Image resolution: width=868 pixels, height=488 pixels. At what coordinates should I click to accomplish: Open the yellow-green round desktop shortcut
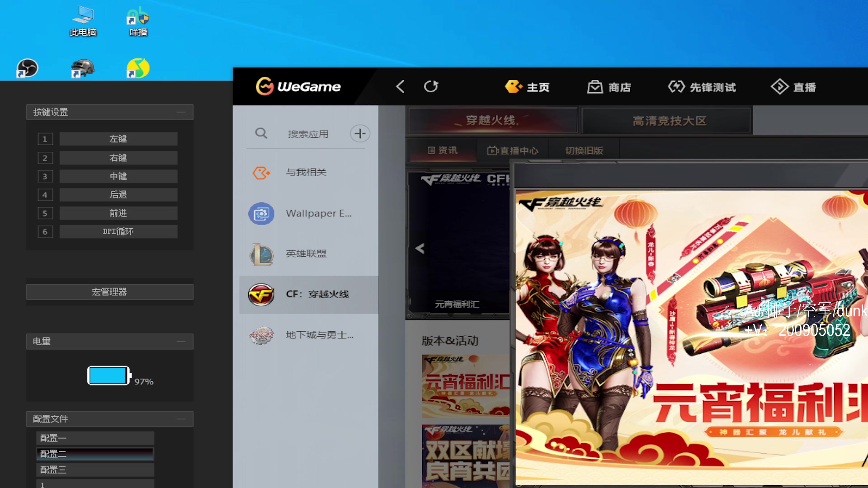coord(138,68)
